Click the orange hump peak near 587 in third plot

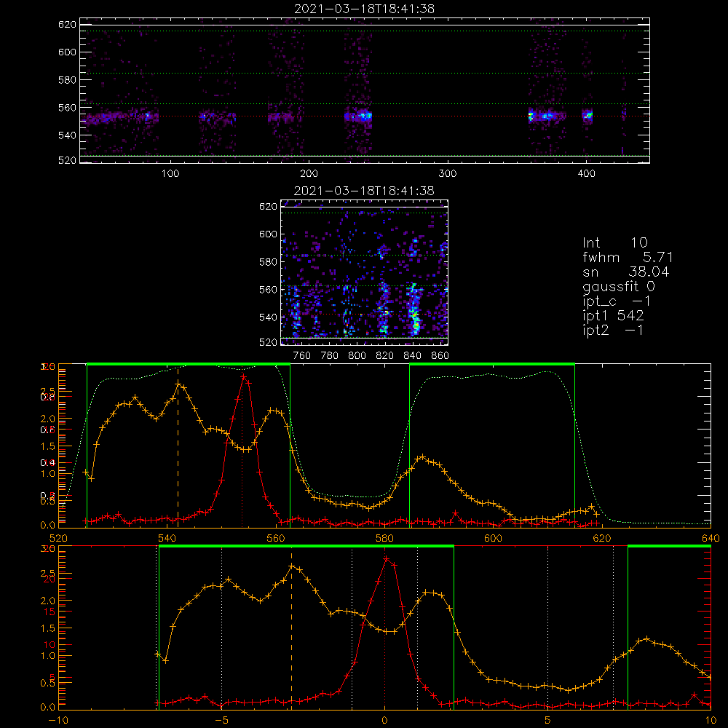click(x=422, y=457)
